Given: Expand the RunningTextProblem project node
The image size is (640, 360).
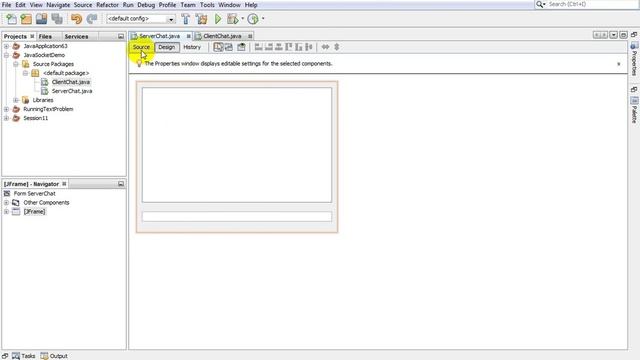Looking at the screenshot, I should coord(6,109).
